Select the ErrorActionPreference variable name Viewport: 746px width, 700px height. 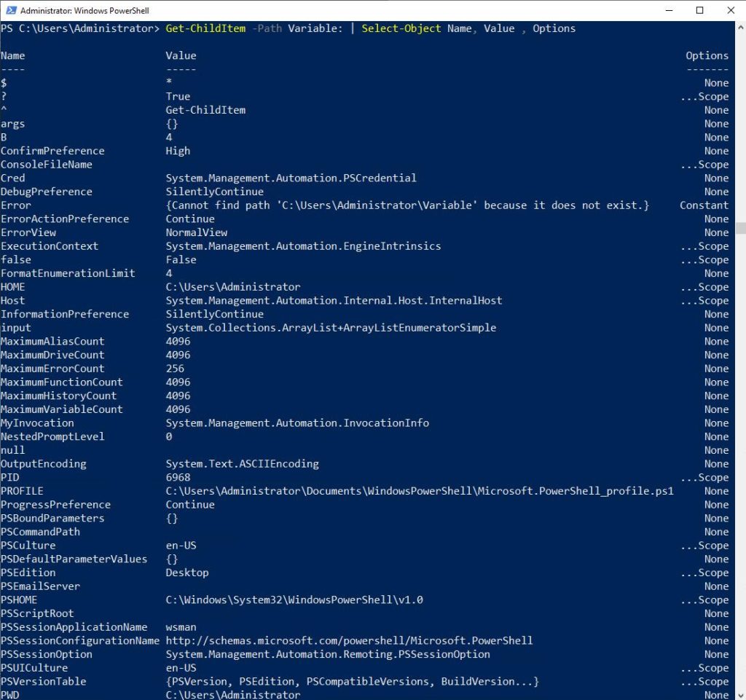coord(65,219)
